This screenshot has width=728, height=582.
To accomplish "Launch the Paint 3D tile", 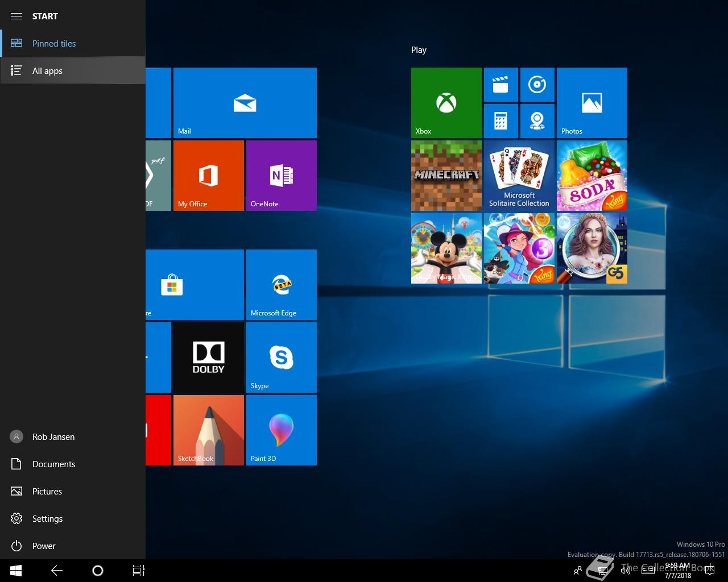I will [x=281, y=430].
